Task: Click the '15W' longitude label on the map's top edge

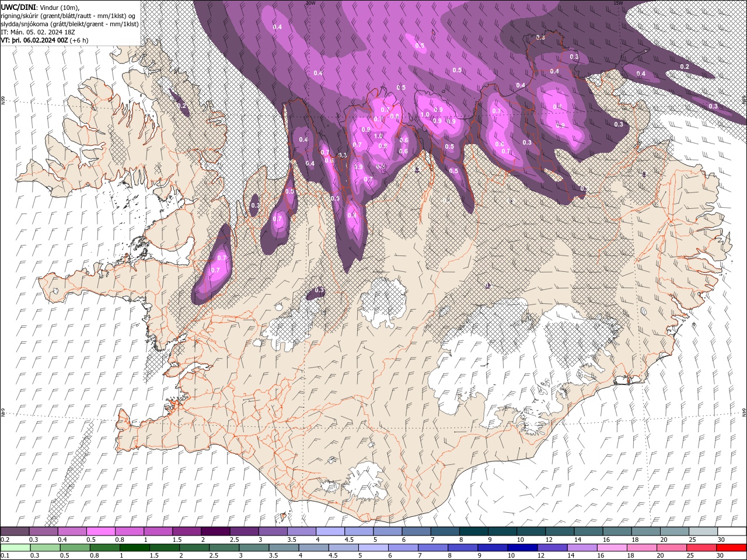Action: coord(617,3)
